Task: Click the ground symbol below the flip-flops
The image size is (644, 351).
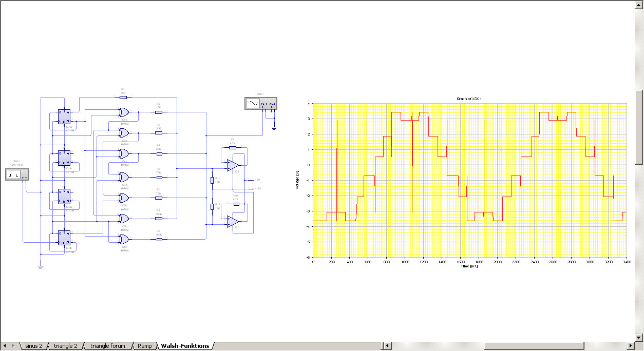Action: pos(41,265)
